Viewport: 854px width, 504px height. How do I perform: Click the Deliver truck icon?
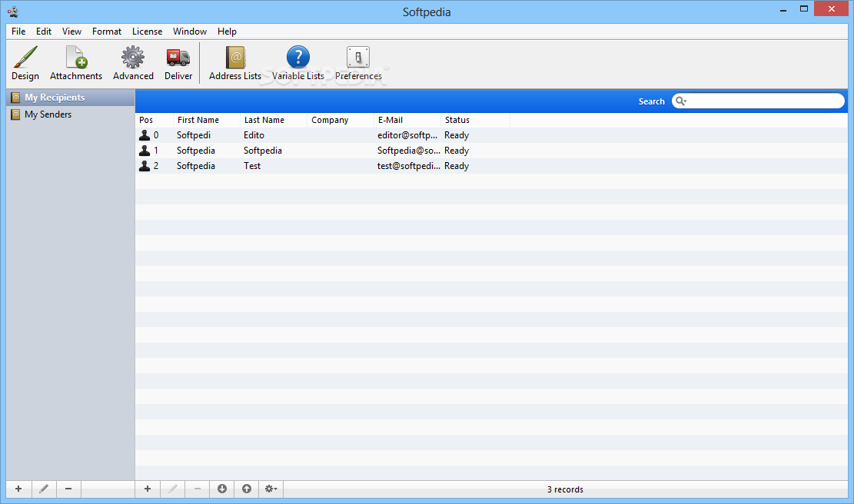click(x=178, y=63)
